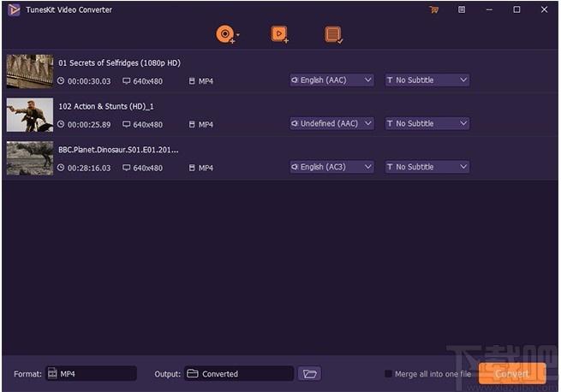The height and width of the screenshot is (392, 561).
Task: Click the Converted output path field
Action: click(x=239, y=373)
